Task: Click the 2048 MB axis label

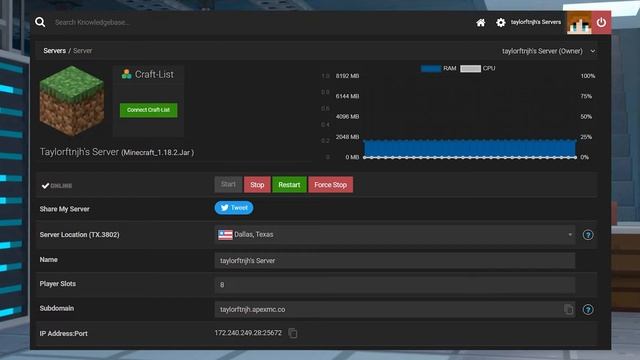Action: 347,137
